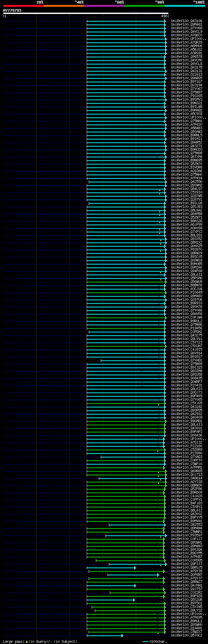
Task: Click the orange ~40% identity legend segment
Action: tap(64, 6)
